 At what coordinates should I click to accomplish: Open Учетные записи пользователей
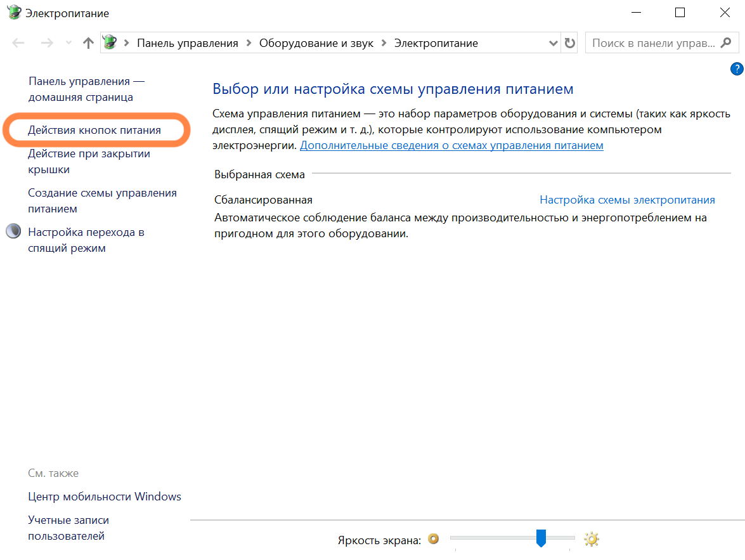click(68, 528)
